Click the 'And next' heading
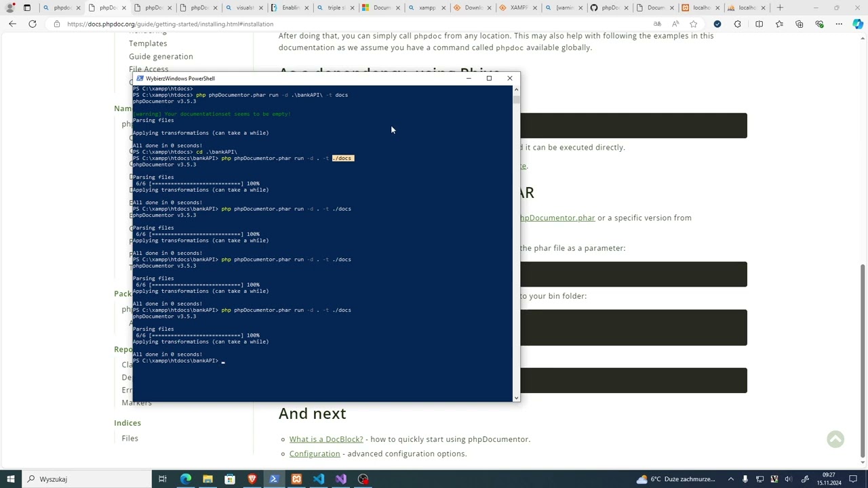 click(x=312, y=413)
